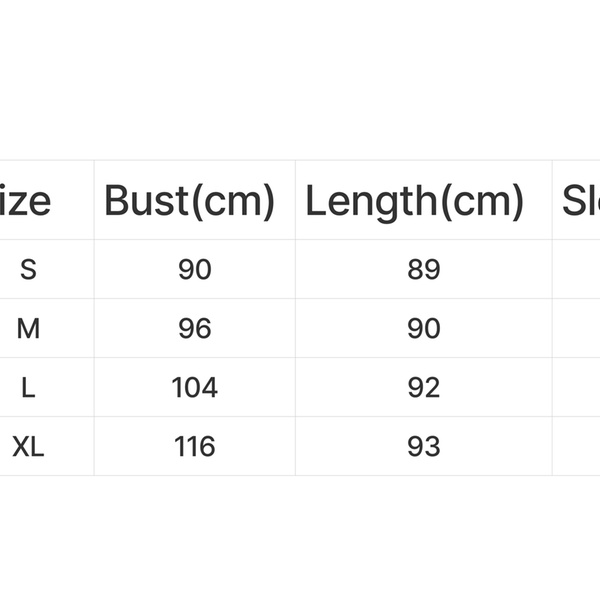Viewport: 600px width, 600px height.
Task: Click length value 92 in L row
Action: click(424, 387)
